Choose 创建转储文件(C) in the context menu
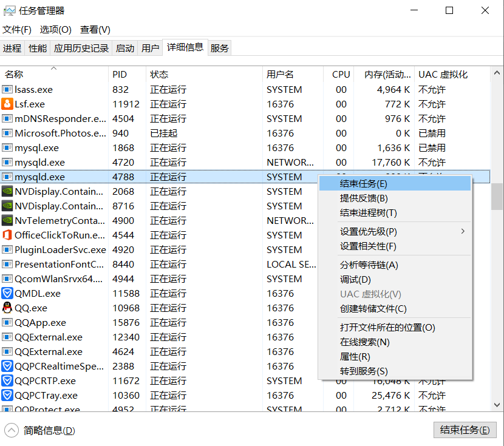The height and width of the screenshot is (446, 504). coord(395,309)
